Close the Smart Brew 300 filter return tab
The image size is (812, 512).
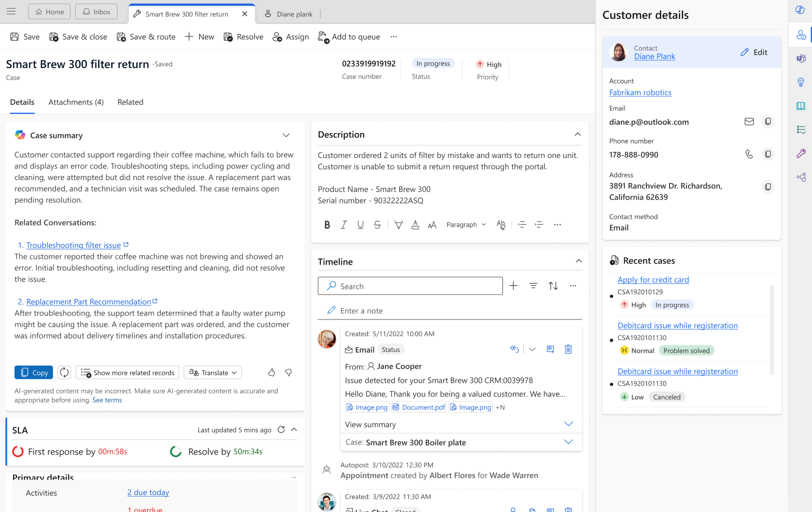tap(245, 14)
